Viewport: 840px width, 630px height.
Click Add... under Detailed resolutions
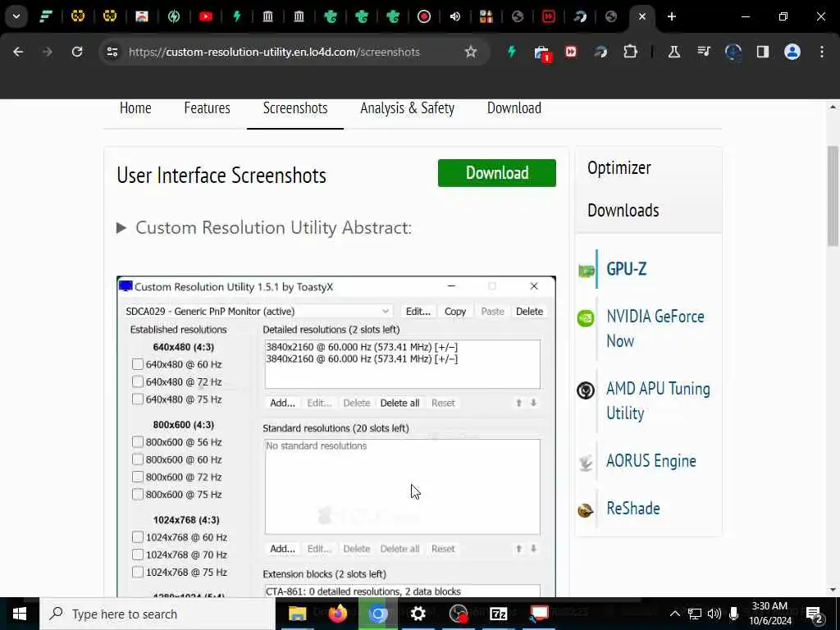[282, 403]
